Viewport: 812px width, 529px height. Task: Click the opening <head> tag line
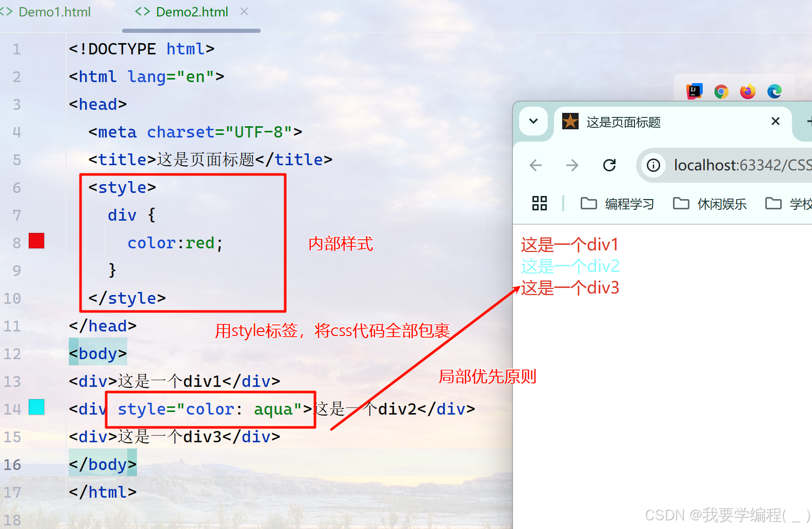[x=98, y=105]
